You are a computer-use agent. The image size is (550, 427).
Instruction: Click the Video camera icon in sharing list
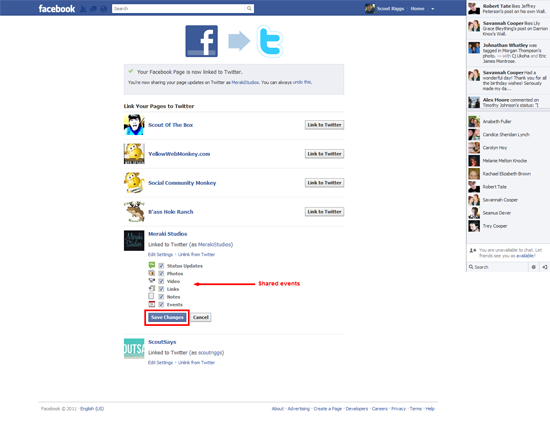coord(152,281)
